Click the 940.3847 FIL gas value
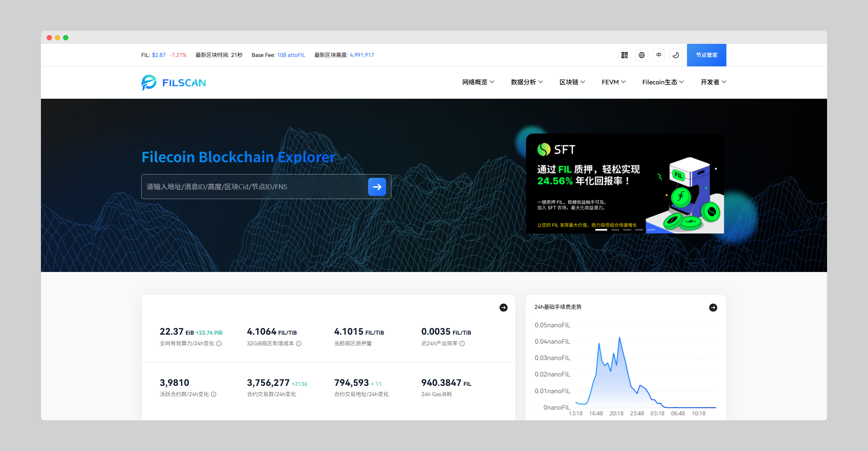Image resolution: width=868 pixels, height=451 pixels. (x=446, y=383)
